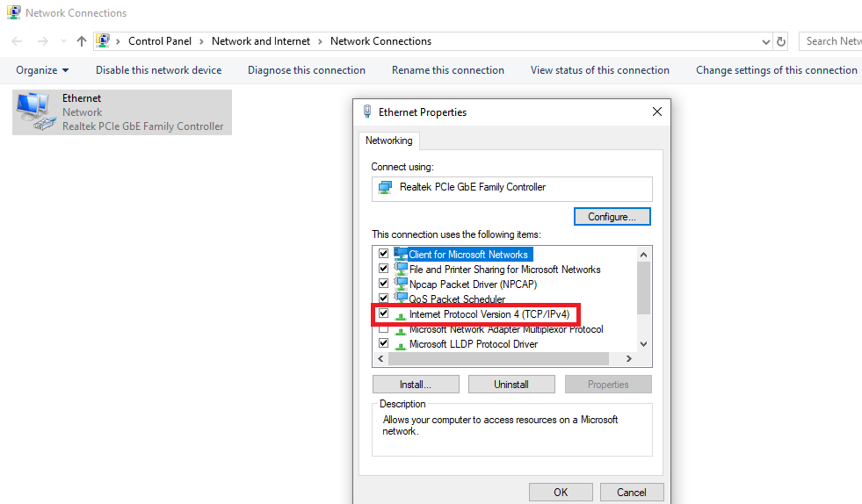
Task: Click the Install... button
Action: [416, 385]
